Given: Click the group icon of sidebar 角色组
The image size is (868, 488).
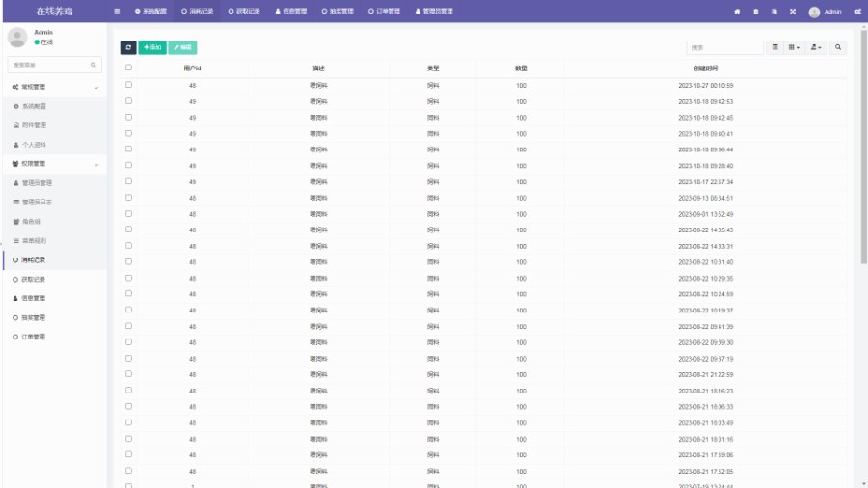Looking at the screenshot, I should pyautogui.click(x=16, y=221).
